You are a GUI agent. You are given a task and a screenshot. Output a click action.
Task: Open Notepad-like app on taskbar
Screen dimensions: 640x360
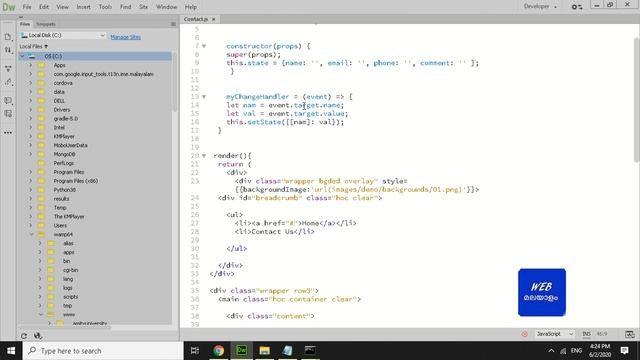click(x=287, y=351)
